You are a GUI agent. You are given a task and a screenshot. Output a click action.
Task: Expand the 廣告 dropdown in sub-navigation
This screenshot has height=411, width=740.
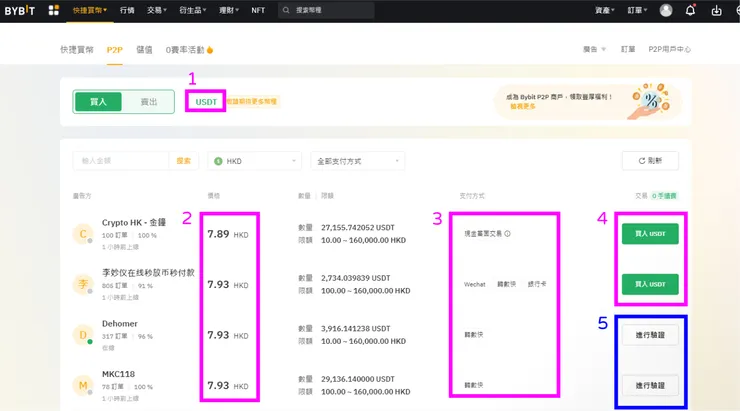[594, 49]
